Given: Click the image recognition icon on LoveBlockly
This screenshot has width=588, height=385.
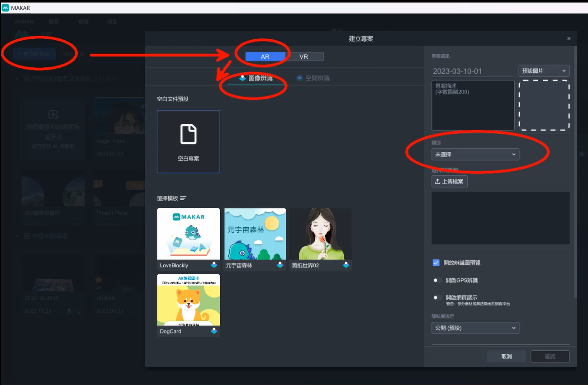Looking at the screenshot, I should pos(214,265).
